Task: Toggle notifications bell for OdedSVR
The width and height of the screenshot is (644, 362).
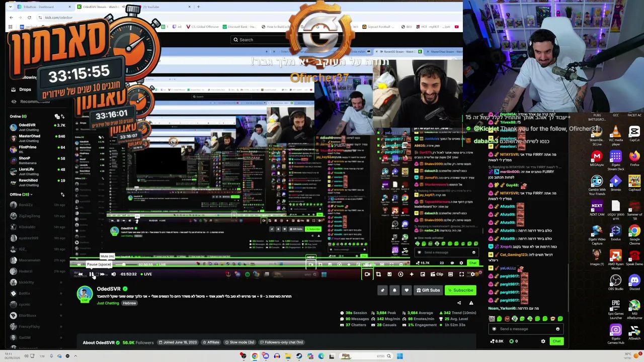Action: [x=394, y=290]
